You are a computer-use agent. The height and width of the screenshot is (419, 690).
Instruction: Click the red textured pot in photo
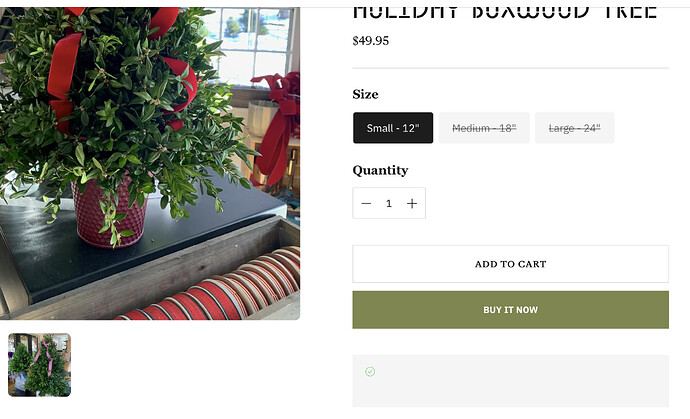[109, 213]
